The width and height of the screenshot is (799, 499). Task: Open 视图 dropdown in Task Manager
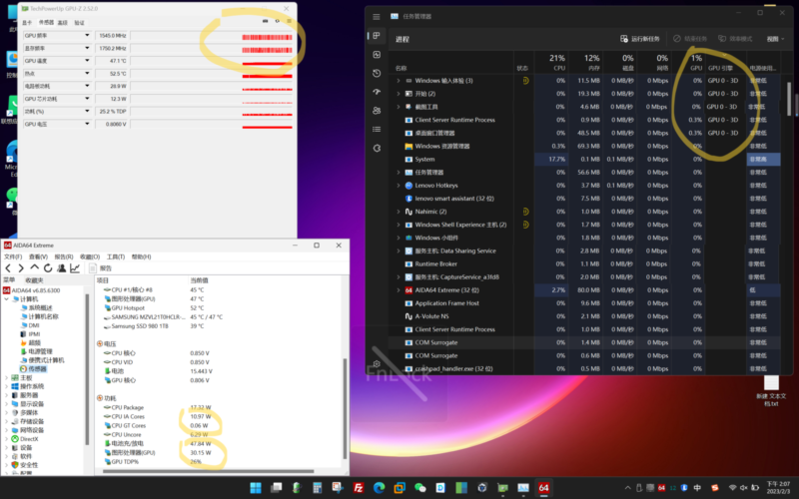(x=773, y=39)
